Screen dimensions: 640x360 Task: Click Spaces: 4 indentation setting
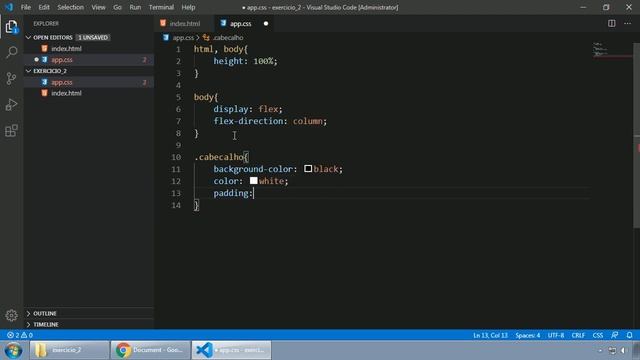click(x=527, y=335)
